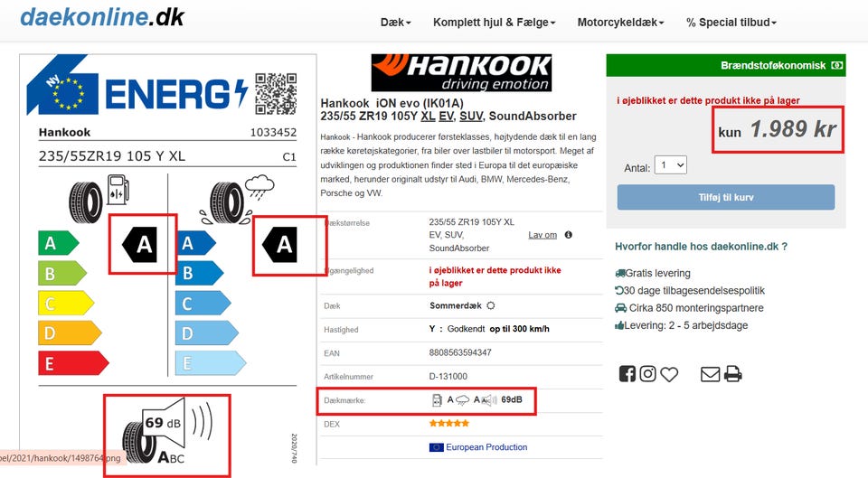The height and width of the screenshot is (478, 868).
Task: Click the QR code on energy label
Action: [x=276, y=93]
